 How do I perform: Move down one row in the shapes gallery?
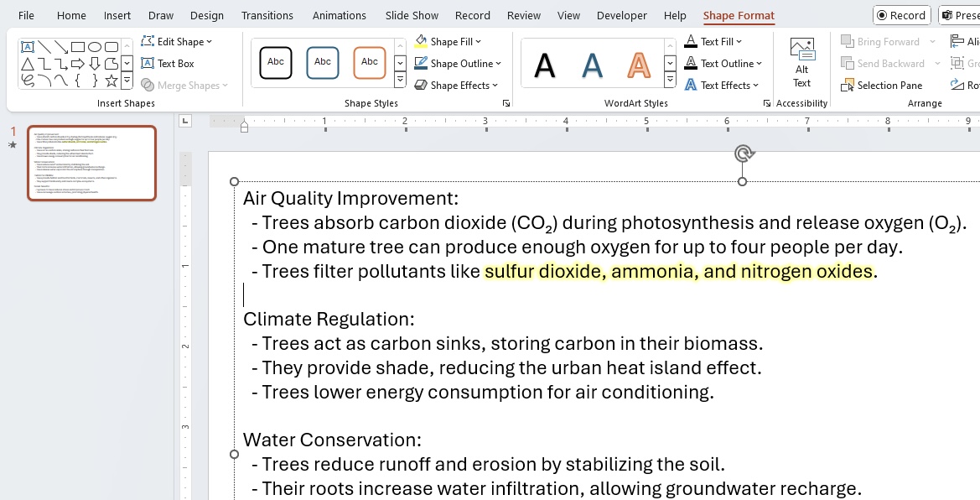[x=127, y=63]
